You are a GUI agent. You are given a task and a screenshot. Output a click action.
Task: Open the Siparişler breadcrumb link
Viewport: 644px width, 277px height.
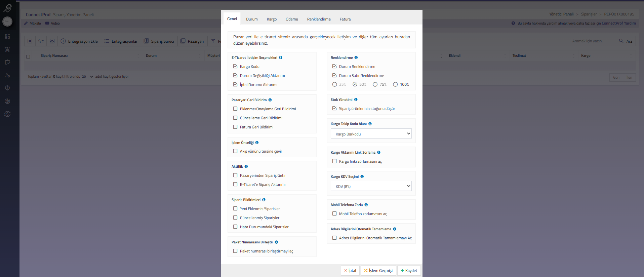(x=589, y=14)
